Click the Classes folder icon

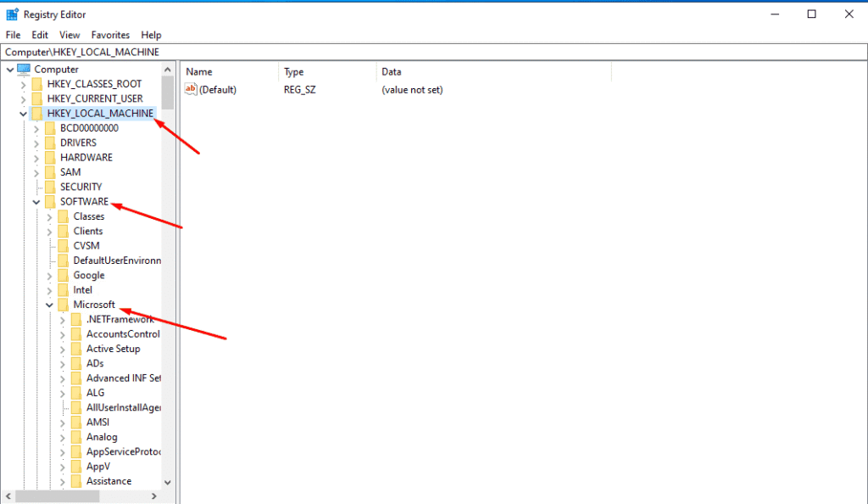pyautogui.click(x=64, y=216)
